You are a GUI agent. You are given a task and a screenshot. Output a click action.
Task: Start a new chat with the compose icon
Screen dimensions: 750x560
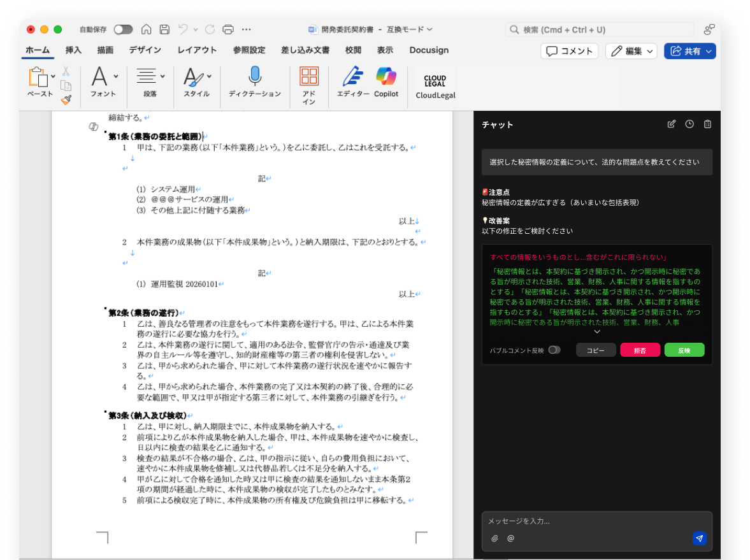pos(671,124)
